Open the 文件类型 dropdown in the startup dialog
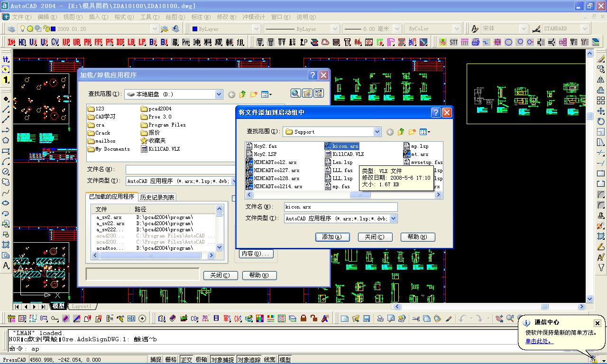 [393, 218]
